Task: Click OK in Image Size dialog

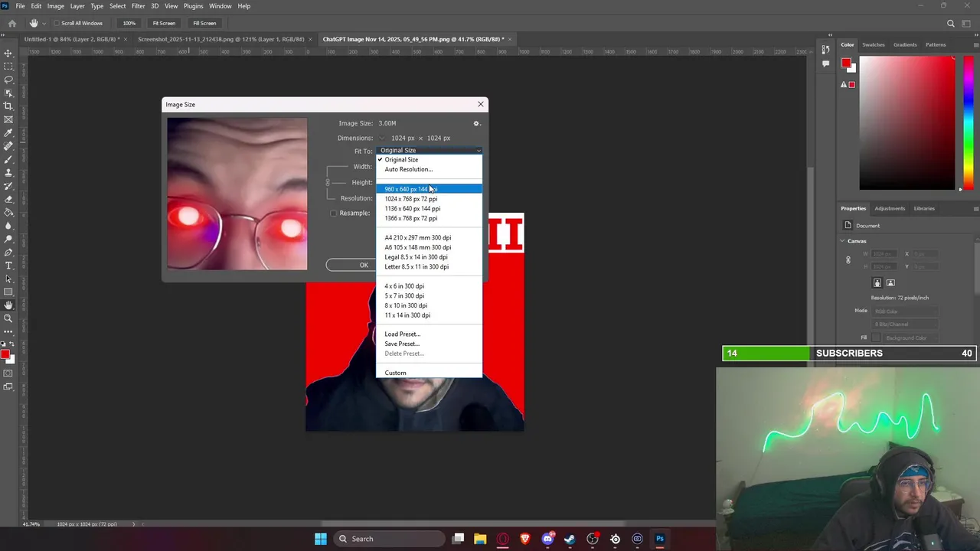Action: (364, 265)
